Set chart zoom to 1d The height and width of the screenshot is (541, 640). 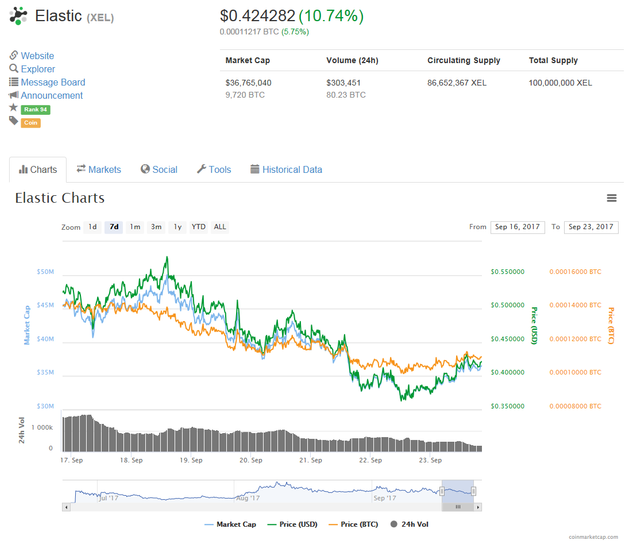pos(93,227)
